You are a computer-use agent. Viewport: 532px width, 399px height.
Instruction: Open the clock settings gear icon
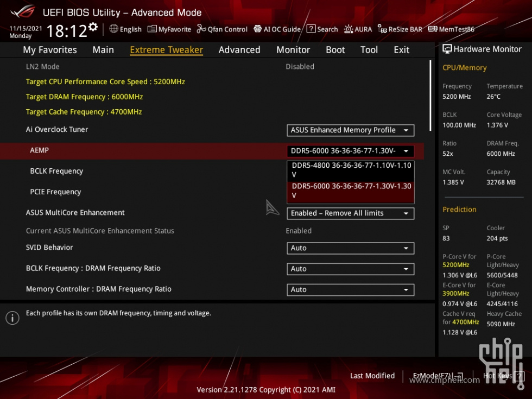point(93,27)
